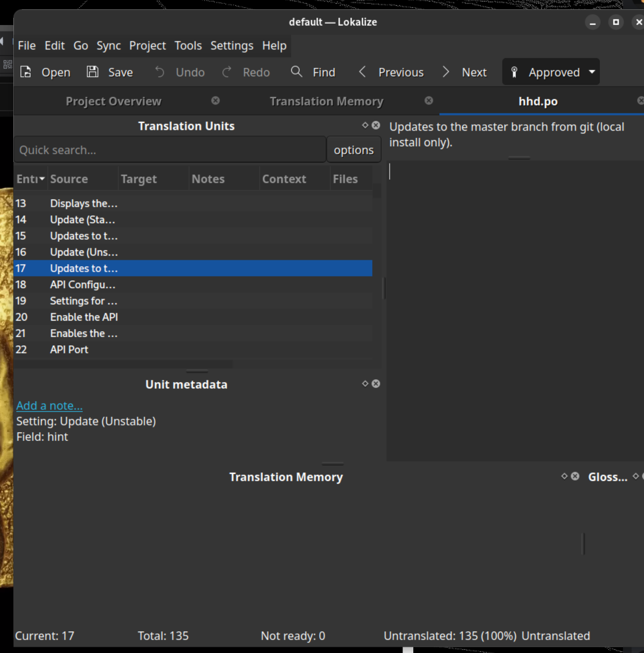
Task: Open the Approved dropdown arrow
Action: pos(592,72)
